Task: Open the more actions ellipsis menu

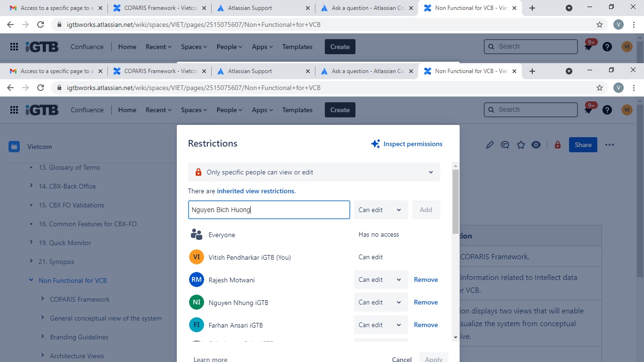Action: point(610,145)
